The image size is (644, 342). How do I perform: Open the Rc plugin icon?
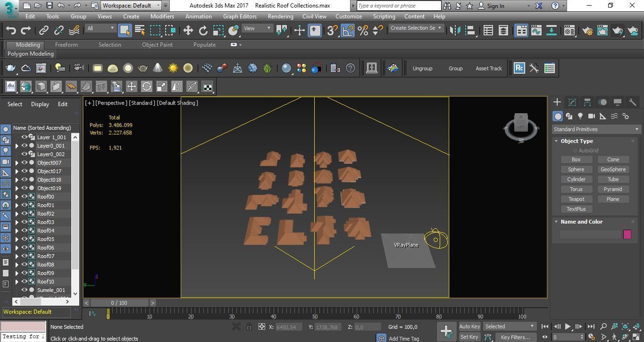(x=519, y=68)
